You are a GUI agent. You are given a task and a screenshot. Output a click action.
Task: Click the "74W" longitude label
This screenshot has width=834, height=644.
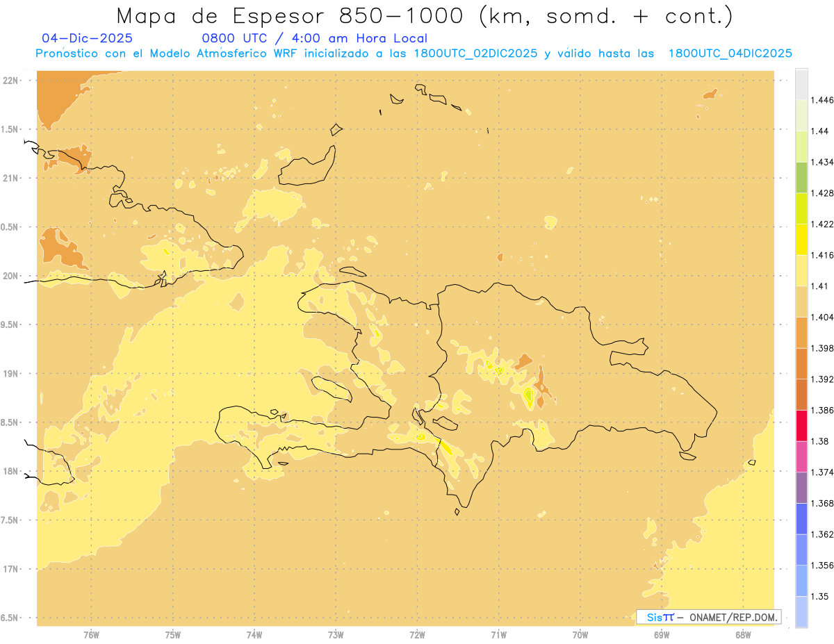(254, 635)
